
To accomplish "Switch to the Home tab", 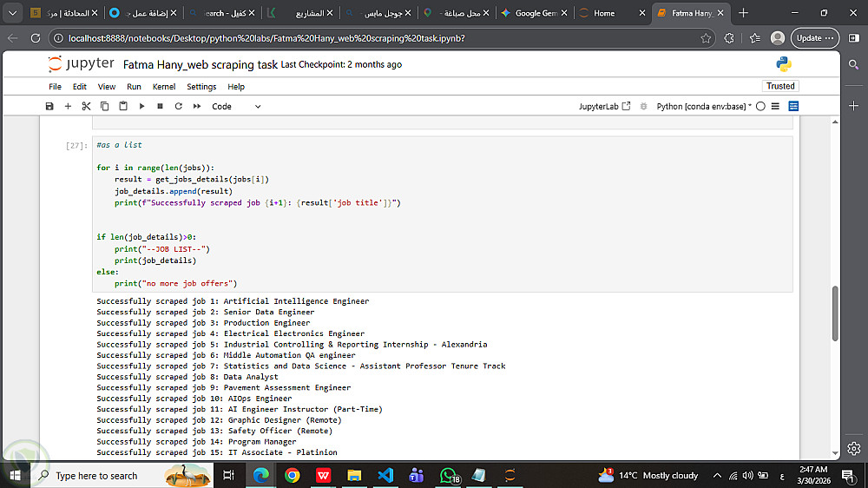I will tap(604, 13).
